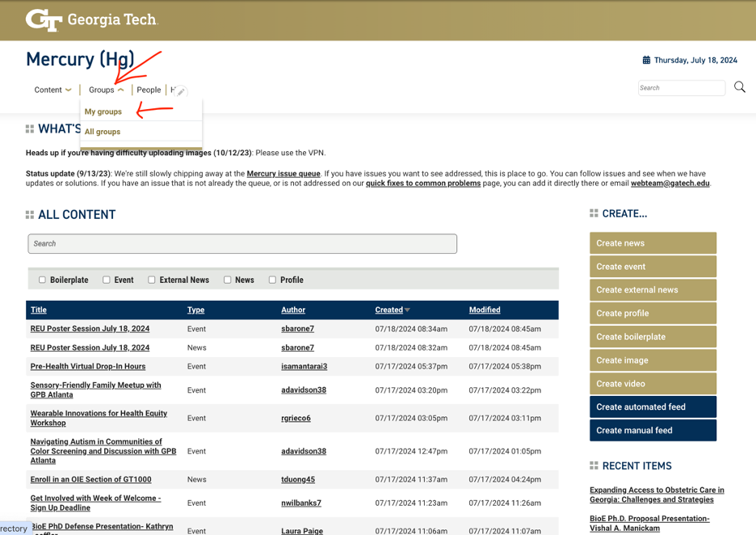Click the Georgia Tech GT logo

click(x=91, y=19)
